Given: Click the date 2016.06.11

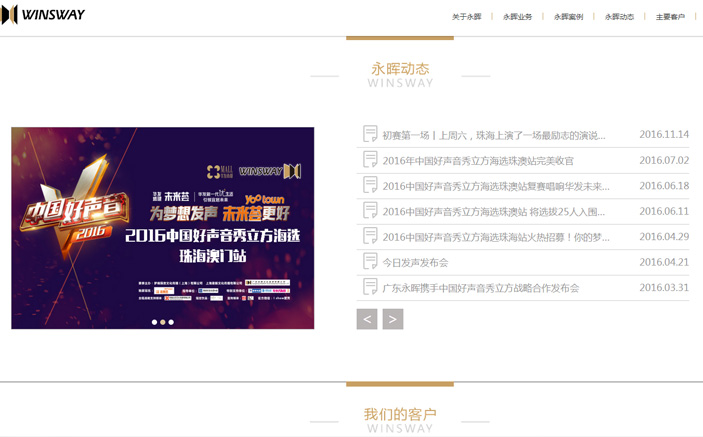Looking at the screenshot, I should point(664,211).
